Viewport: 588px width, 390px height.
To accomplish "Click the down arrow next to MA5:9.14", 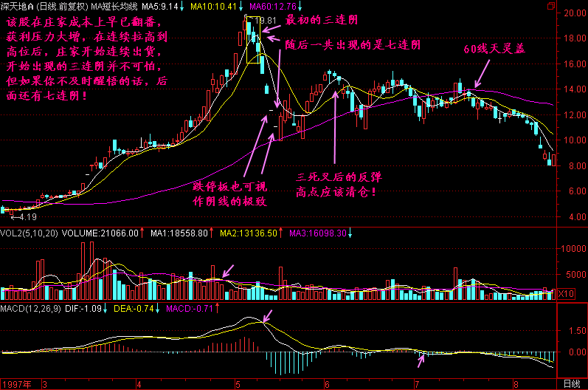I will click(181, 7).
